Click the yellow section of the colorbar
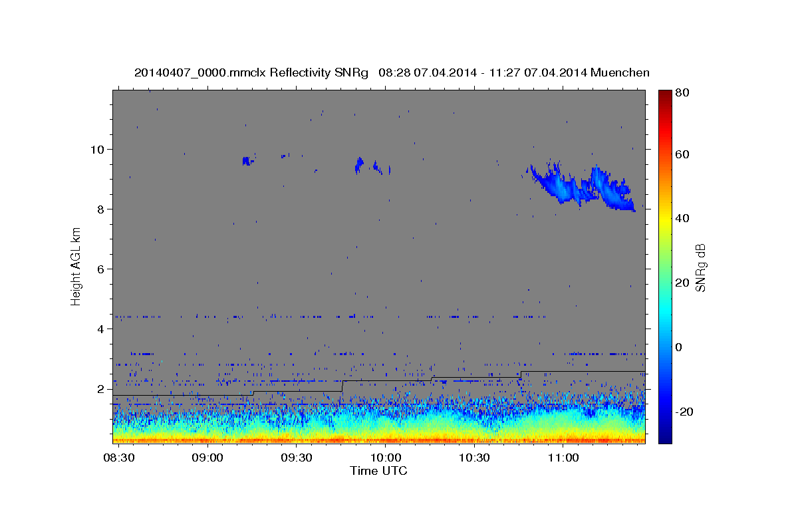This screenshot has height=532, width=798. (665, 218)
